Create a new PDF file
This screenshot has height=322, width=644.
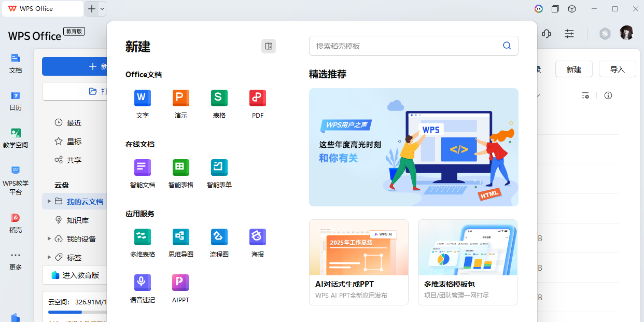[x=258, y=104]
